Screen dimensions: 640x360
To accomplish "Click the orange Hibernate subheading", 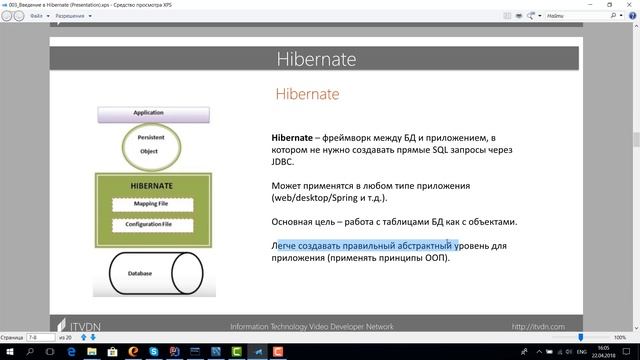I will (x=307, y=94).
